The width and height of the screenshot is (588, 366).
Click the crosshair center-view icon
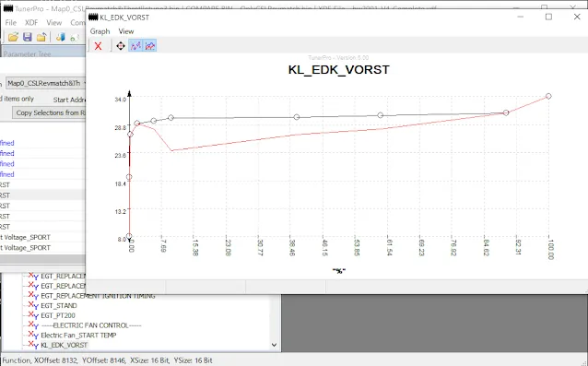121,46
